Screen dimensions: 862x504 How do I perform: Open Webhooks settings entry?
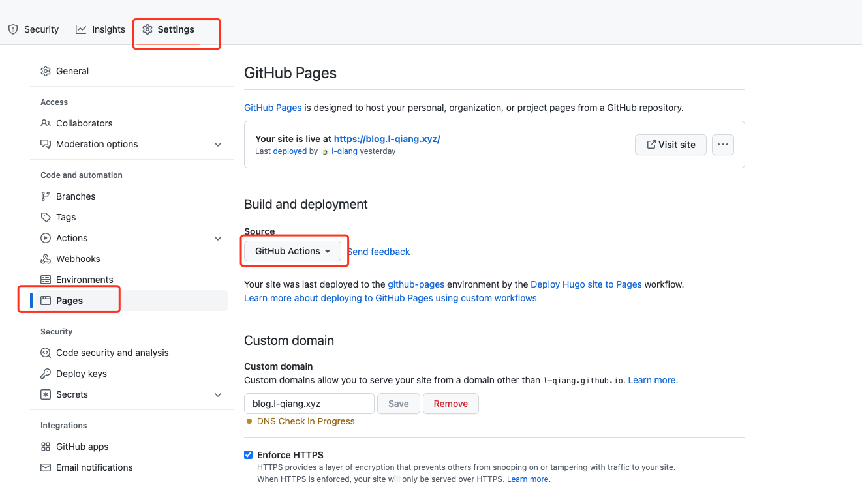(x=129, y=259)
